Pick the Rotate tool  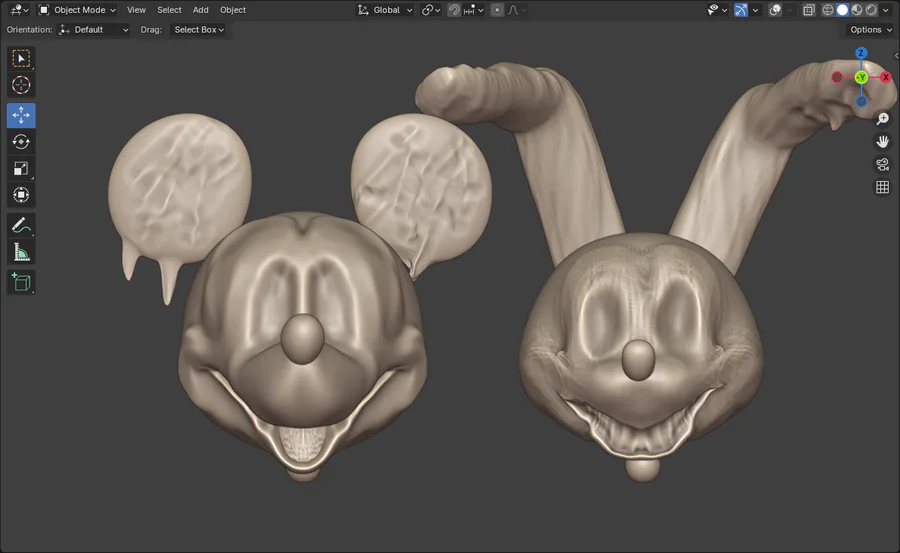point(21,142)
